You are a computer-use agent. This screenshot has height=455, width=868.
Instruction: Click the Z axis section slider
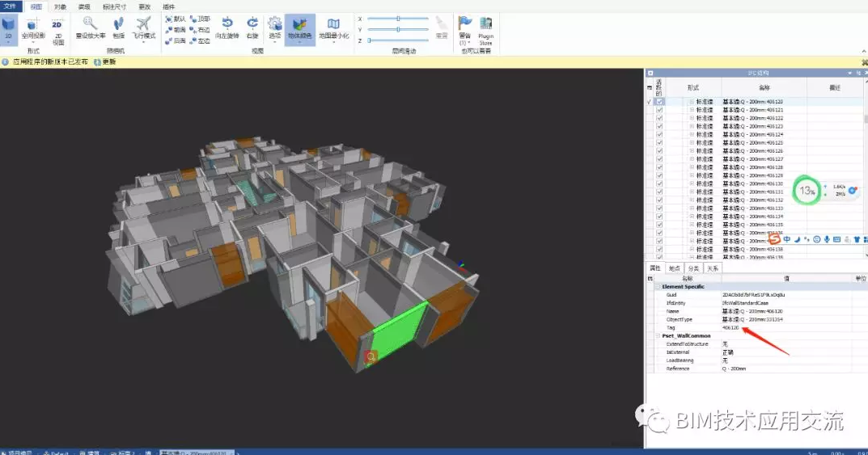pyautogui.click(x=398, y=40)
